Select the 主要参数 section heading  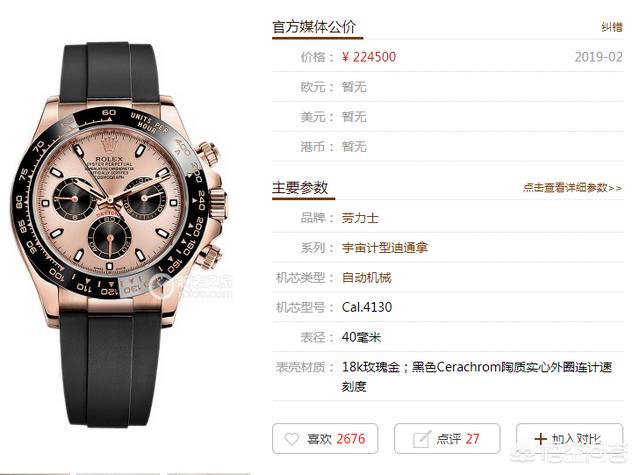pos(300,188)
